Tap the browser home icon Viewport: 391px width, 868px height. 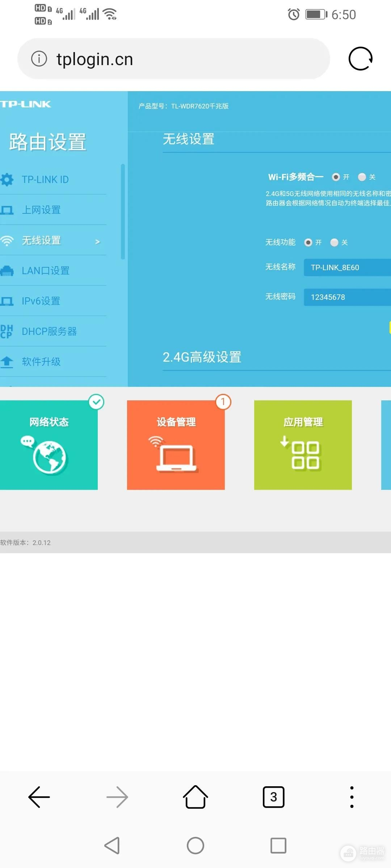pos(195,797)
